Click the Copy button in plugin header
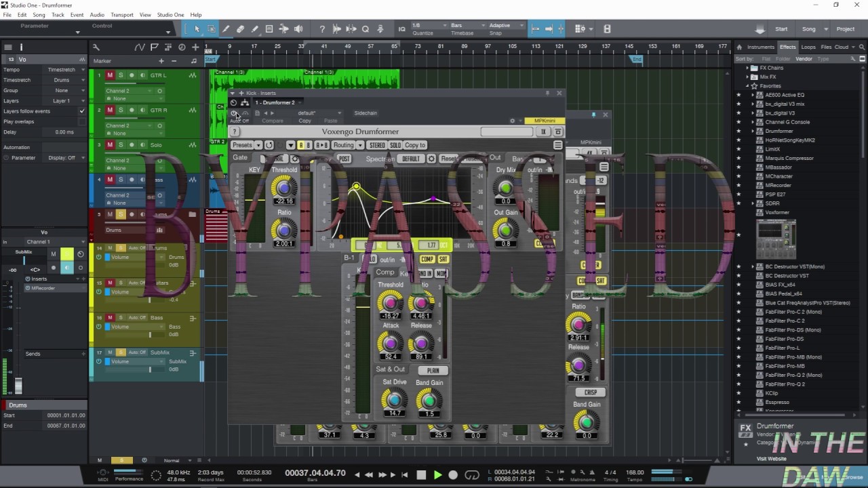The width and height of the screenshot is (868, 488). [305, 121]
